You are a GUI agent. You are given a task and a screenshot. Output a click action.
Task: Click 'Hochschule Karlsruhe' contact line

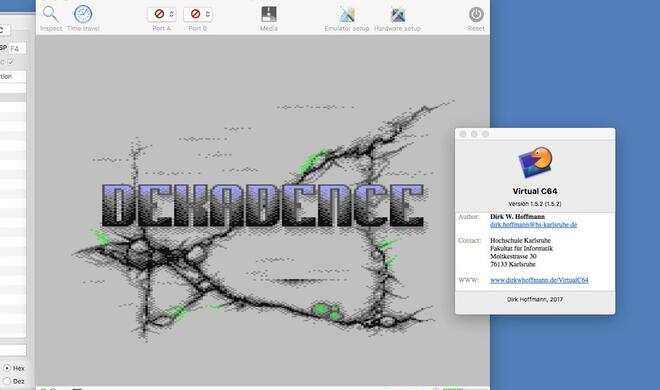(x=520, y=241)
